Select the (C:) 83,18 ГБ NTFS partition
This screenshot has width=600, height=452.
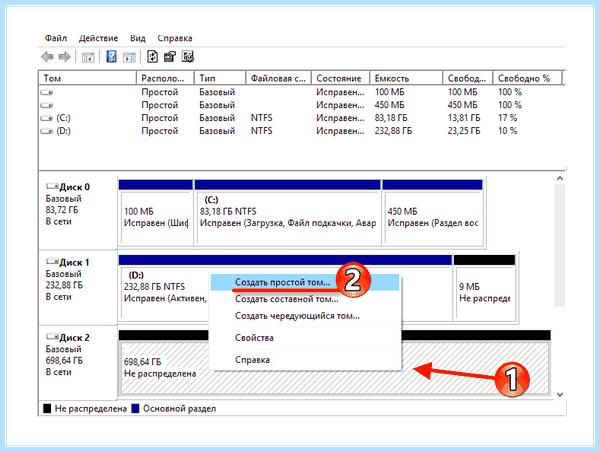(288, 213)
